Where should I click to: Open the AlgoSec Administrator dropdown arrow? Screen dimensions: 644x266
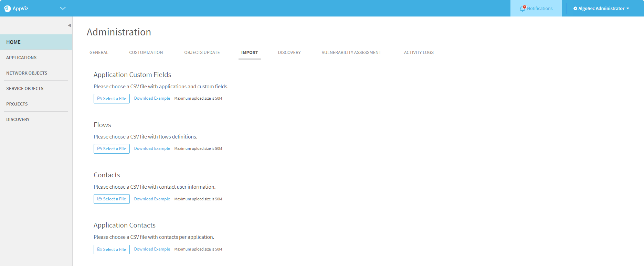(x=628, y=9)
